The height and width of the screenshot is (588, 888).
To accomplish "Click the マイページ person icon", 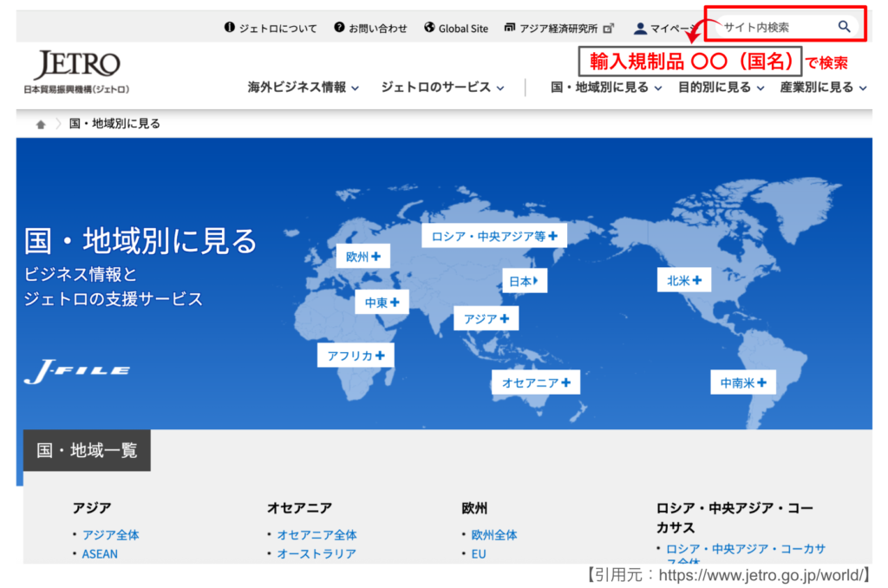I will [x=641, y=28].
